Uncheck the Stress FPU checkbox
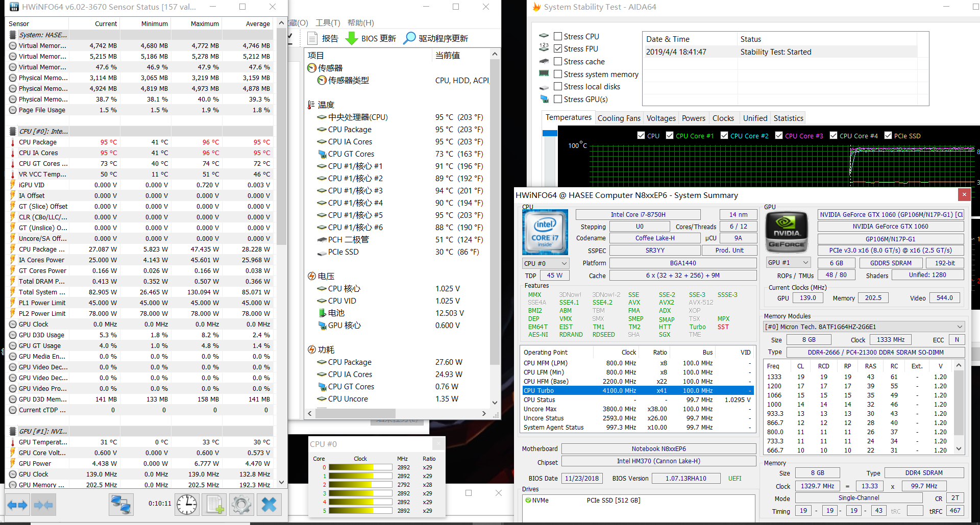This screenshot has width=980, height=525. click(558, 48)
